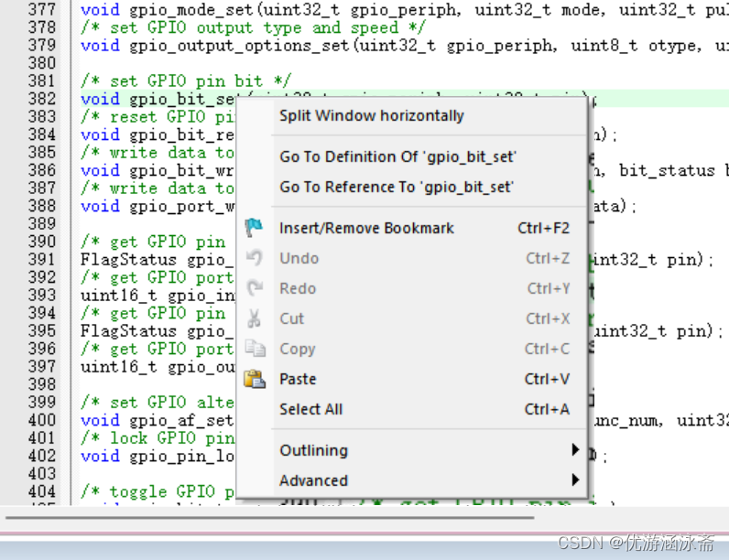This screenshot has height=560, width=729.
Task: Click the Undo menu entry
Action: pyautogui.click(x=412, y=258)
